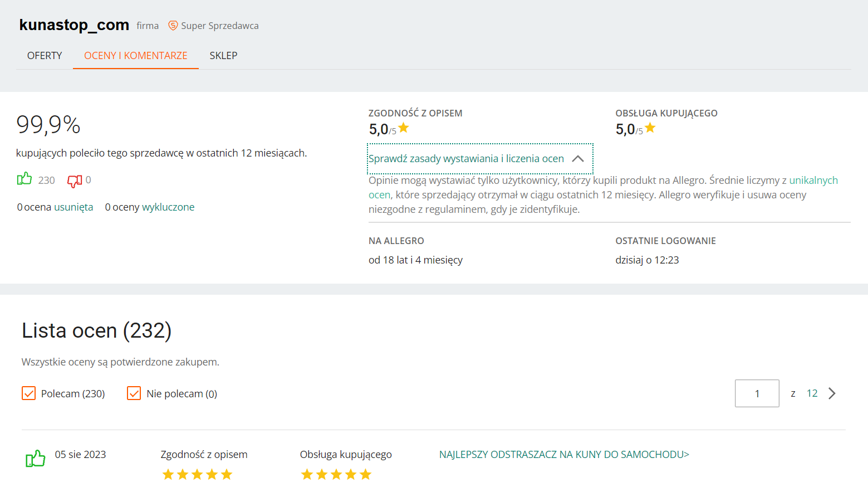Open the 'usunięta' ratings link

(73, 207)
